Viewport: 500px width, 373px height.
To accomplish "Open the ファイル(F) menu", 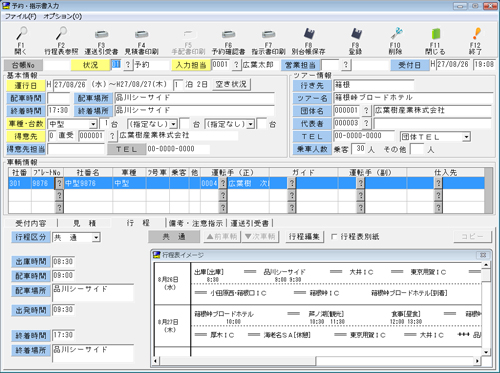I will [x=20, y=16].
